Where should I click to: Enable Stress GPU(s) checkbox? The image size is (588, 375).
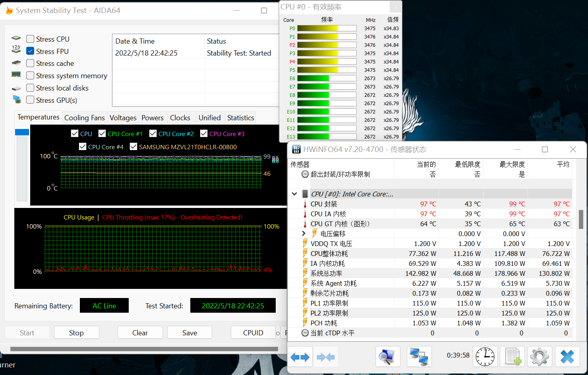pos(30,100)
